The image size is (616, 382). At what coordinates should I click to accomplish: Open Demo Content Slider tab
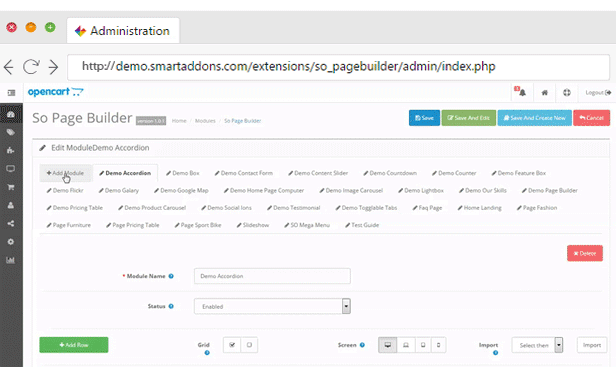coord(318,173)
